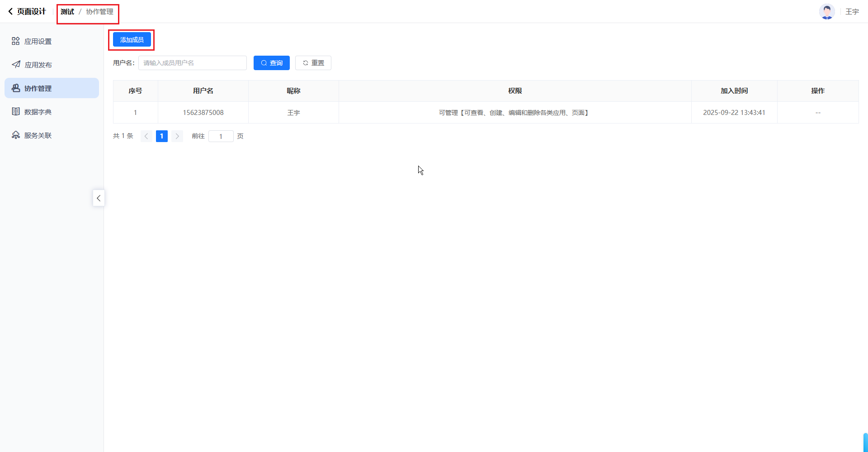Click the 应用发布 paper plane icon

(16, 65)
